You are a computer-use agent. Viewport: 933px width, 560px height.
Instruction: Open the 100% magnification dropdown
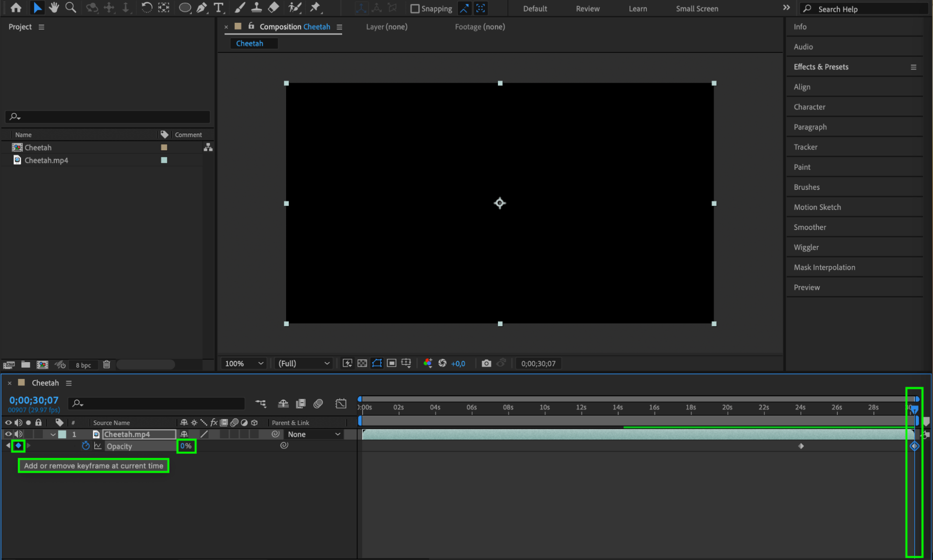pos(244,364)
